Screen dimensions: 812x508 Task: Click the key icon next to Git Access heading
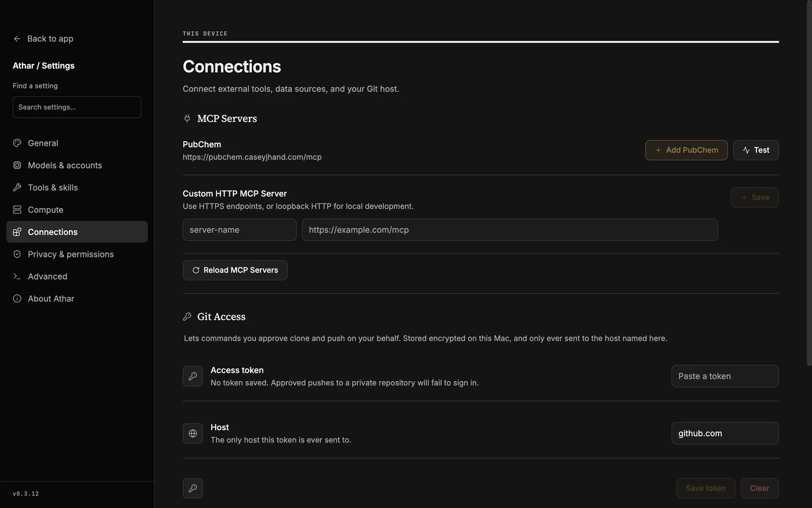(187, 316)
